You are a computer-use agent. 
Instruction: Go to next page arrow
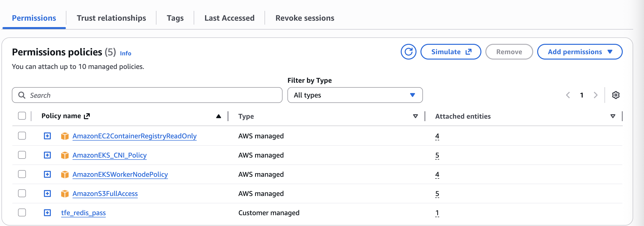coord(595,95)
